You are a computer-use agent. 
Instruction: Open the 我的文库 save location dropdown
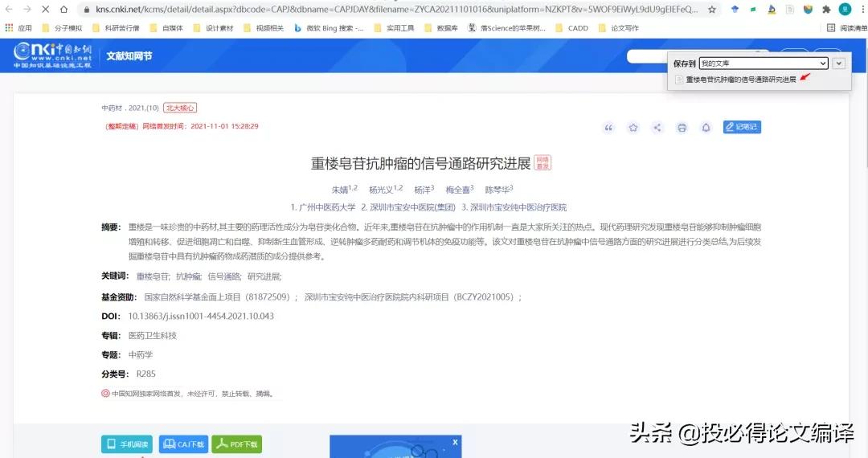click(x=764, y=63)
